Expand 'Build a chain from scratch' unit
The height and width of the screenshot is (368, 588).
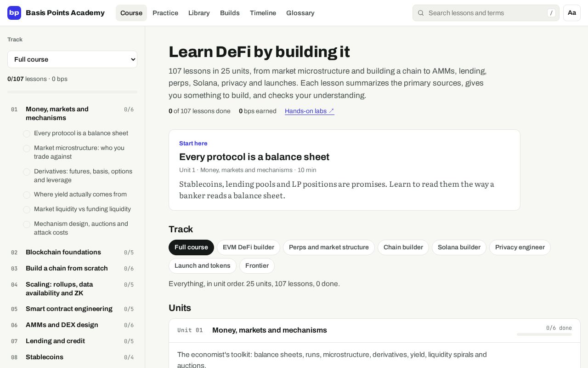click(72, 269)
